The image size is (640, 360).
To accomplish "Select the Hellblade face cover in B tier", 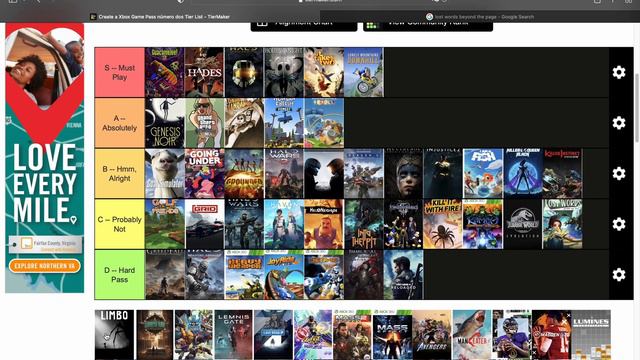I will pos(403,173).
